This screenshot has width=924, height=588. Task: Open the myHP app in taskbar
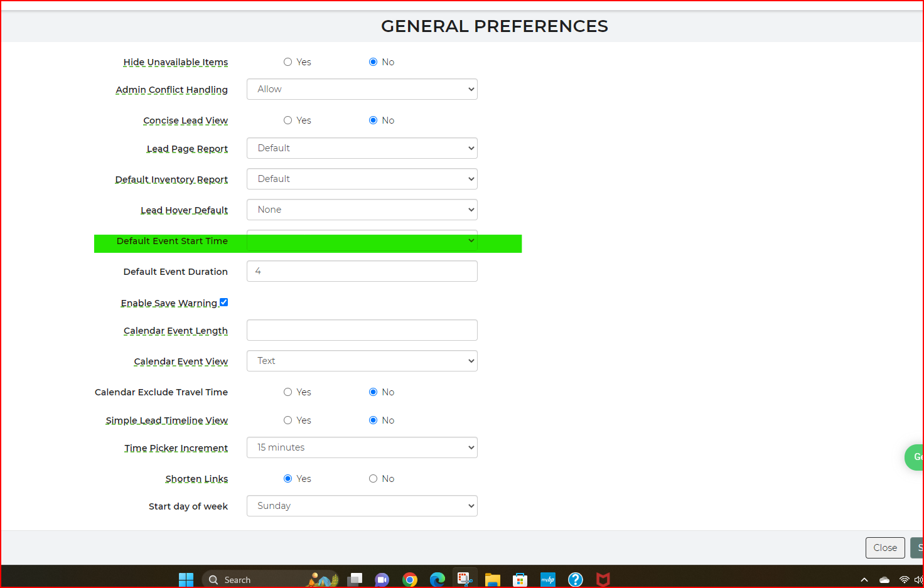tap(547, 579)
